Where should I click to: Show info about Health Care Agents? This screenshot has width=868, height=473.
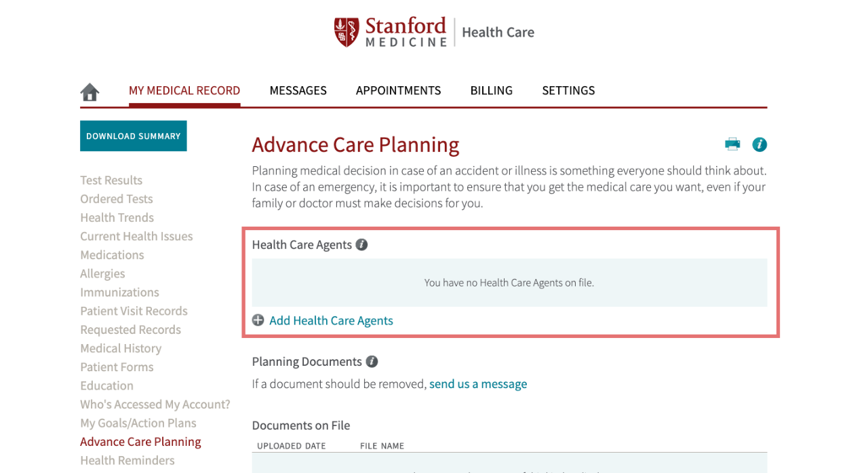(x=362, y=244)
